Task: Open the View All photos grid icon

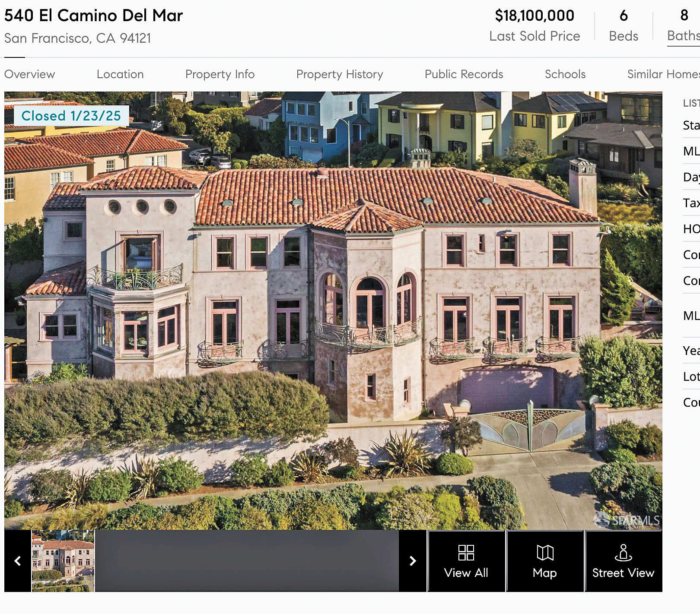Action: pos(466,552)
